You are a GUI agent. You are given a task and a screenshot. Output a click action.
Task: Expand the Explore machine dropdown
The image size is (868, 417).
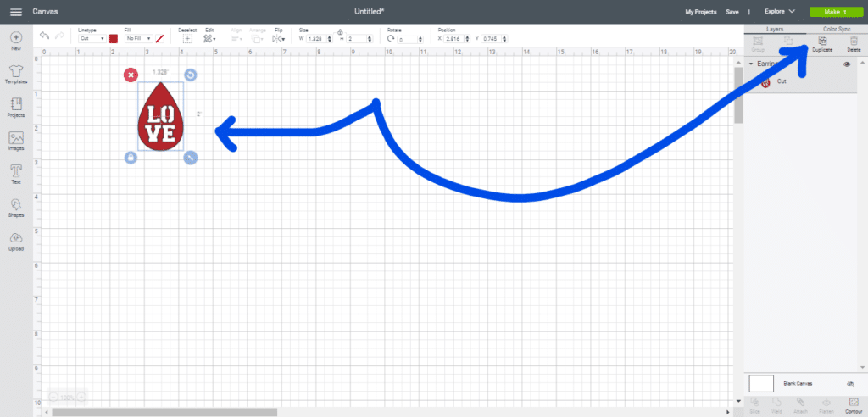(779, 12)
